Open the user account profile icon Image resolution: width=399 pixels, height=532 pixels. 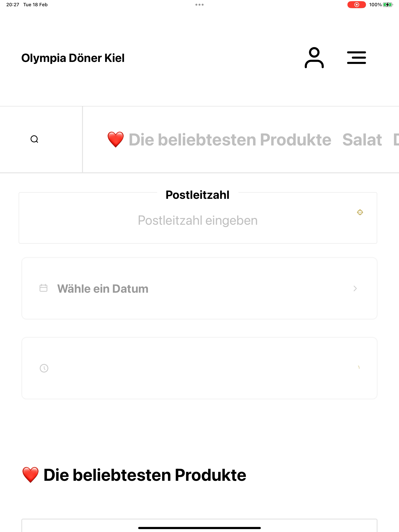tap(314, 58)
